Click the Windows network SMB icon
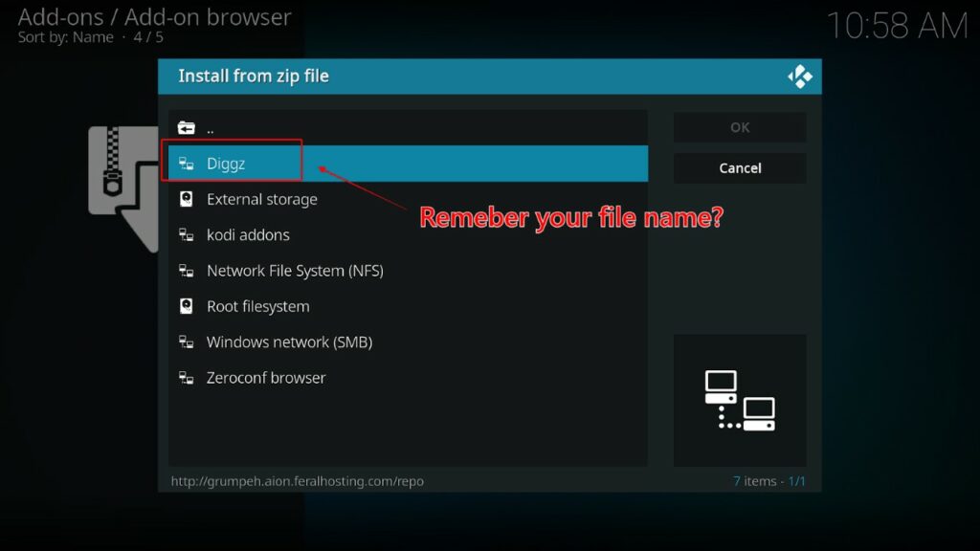The image size is (980, 551). click(187, 342)
